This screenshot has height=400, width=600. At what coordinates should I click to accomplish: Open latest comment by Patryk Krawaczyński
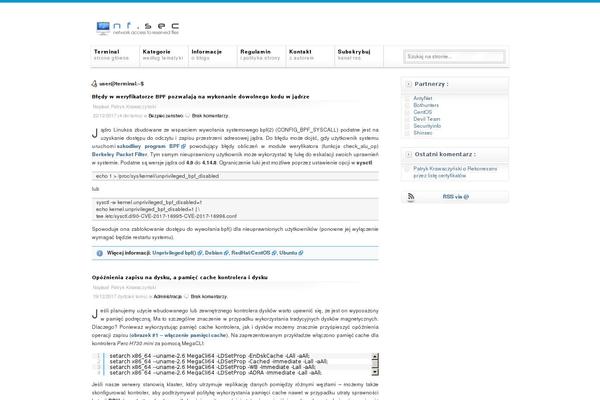pos(455,172)
